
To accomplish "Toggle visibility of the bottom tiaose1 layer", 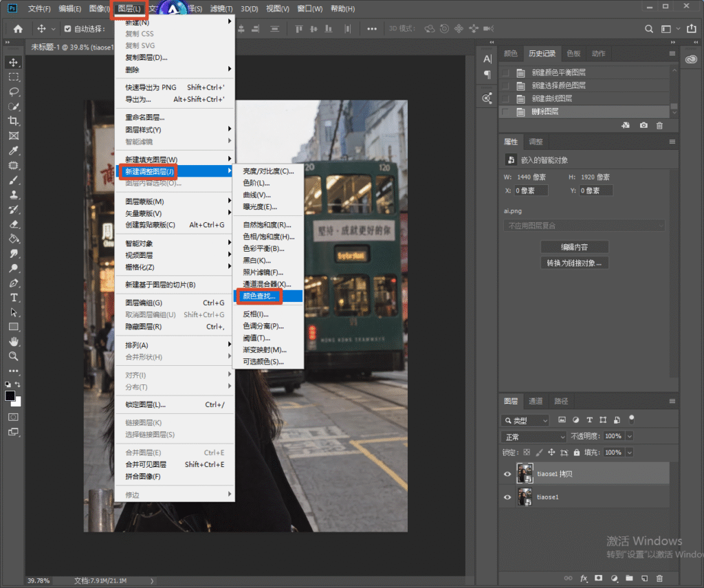I will tap(507, 497).
